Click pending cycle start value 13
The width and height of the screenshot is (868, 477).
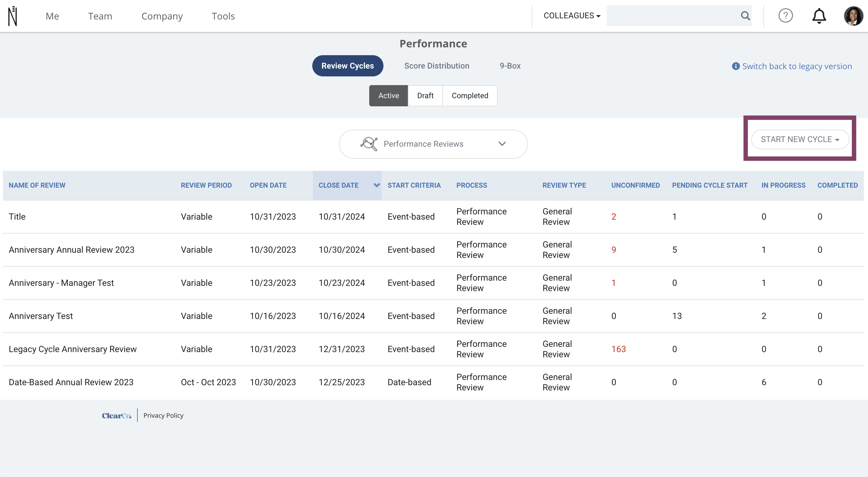[x=677, y=316]
